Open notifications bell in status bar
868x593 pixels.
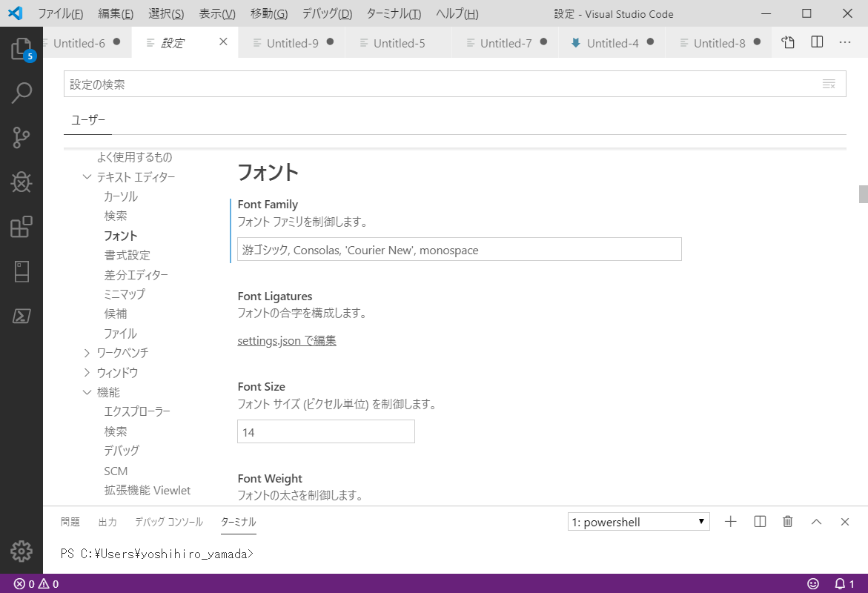click(x=844, y=583)
